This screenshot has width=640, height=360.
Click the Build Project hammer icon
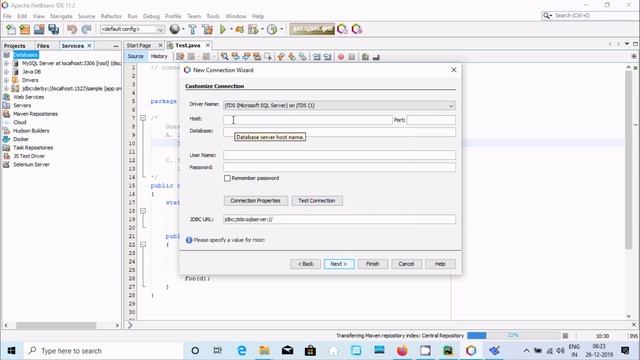pos(192,29)
